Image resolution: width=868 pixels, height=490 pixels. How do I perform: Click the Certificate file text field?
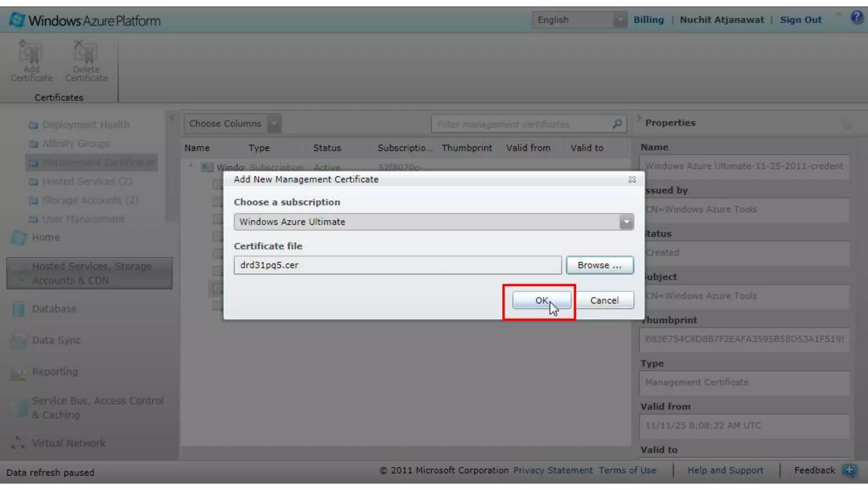point(397,265)
